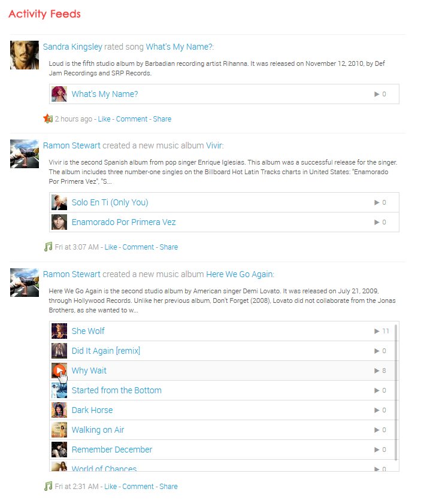The width and height of the screenshot is (421, 504).
Task: Comment on the Vivir album post
Action: (x=138, y=247)
